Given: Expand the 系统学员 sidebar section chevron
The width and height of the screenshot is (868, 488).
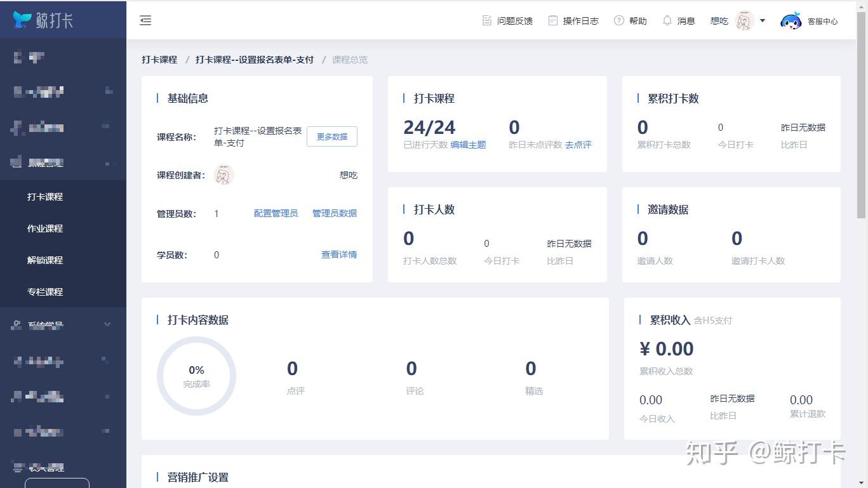Looking at the screenshot, I should tap(107, 325).
